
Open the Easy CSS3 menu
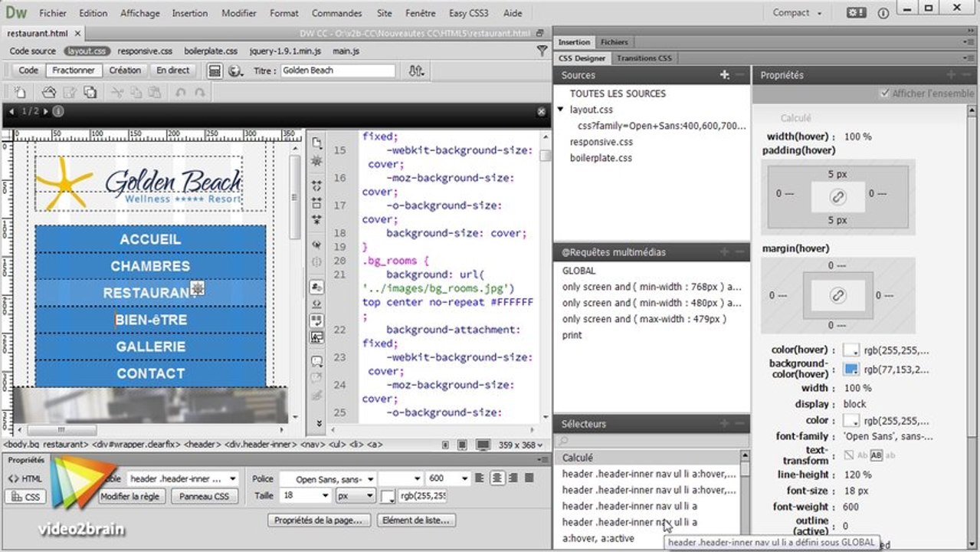[x=468, y=13]
